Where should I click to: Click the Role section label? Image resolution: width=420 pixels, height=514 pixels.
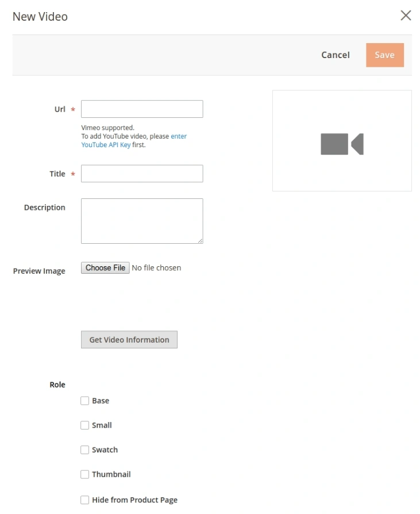coord(57,385)
